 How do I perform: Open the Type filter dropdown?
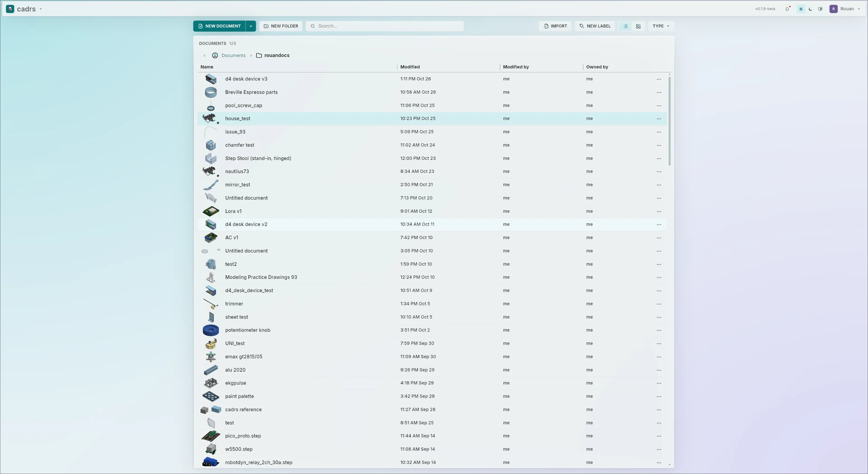(661, 26)
